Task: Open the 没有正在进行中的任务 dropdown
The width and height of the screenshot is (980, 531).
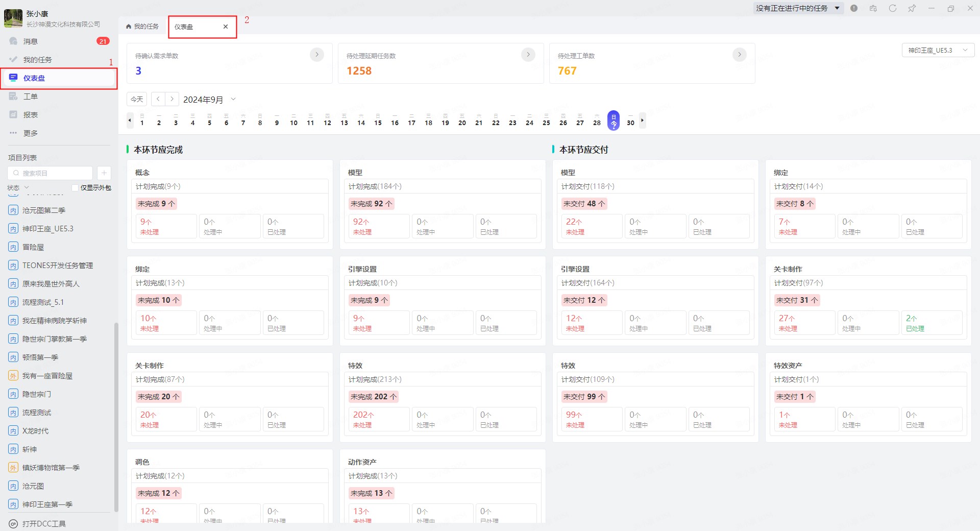Action: coord(798,8)
